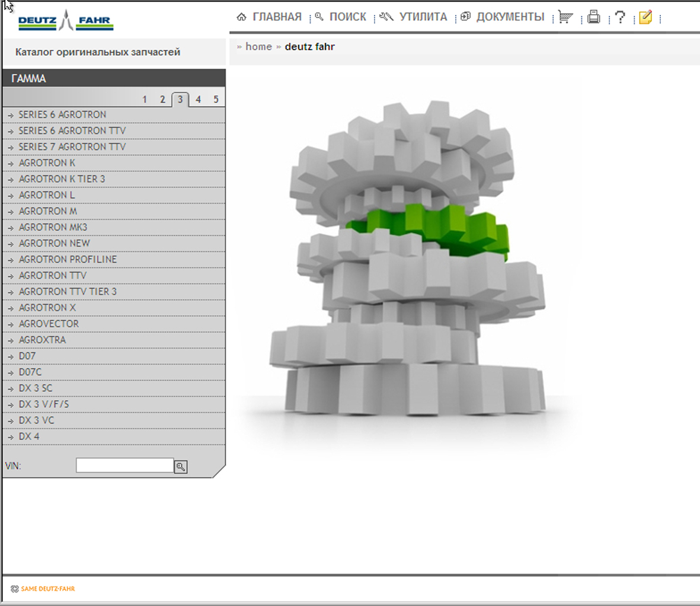
Task: Select DX 3 V/F/S from list
Action: click(x=44, y=404)
